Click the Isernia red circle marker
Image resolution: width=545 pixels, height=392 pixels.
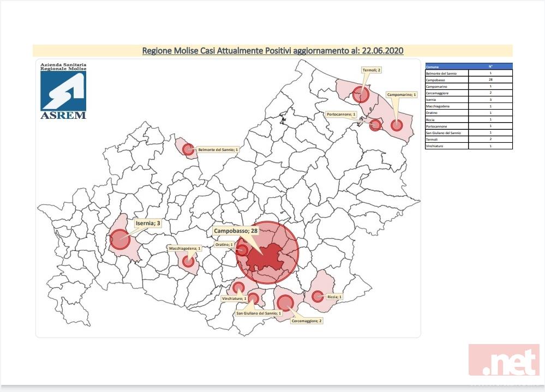[119, 239]
